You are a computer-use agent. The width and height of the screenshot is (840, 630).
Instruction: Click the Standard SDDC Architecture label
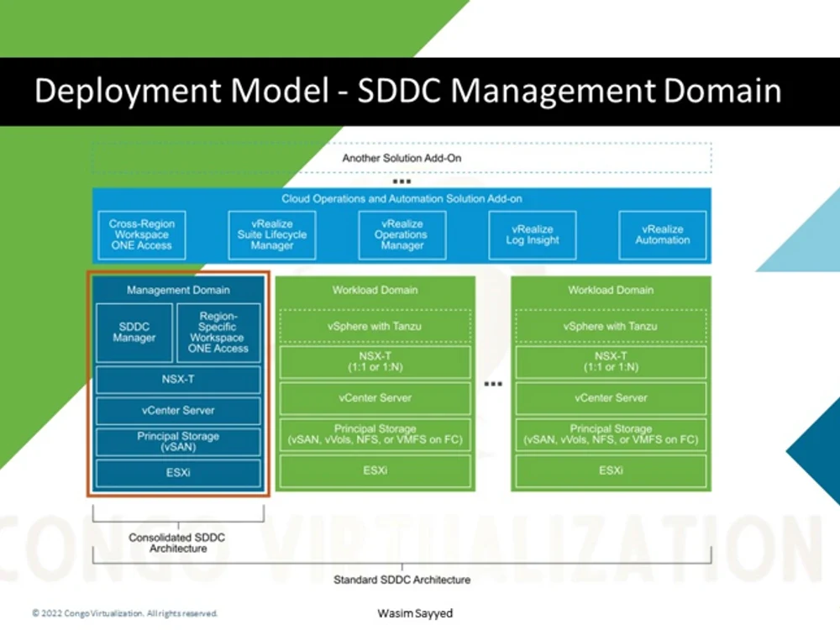[402, 580]
